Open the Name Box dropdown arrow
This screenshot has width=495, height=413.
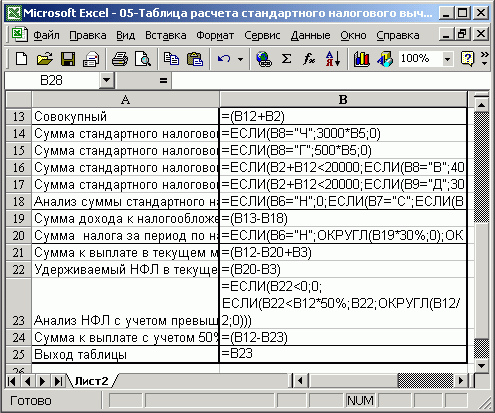(x=107, y=80)
